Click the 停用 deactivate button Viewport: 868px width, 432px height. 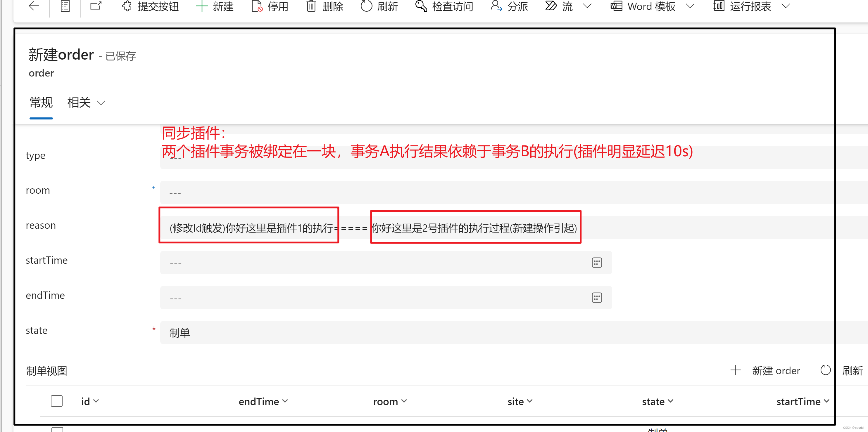pyautogui.click(x=270, y=6)
